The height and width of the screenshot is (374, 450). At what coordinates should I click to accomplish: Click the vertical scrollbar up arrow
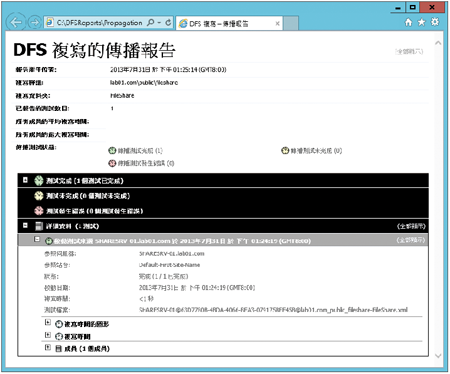pos(438,43)
